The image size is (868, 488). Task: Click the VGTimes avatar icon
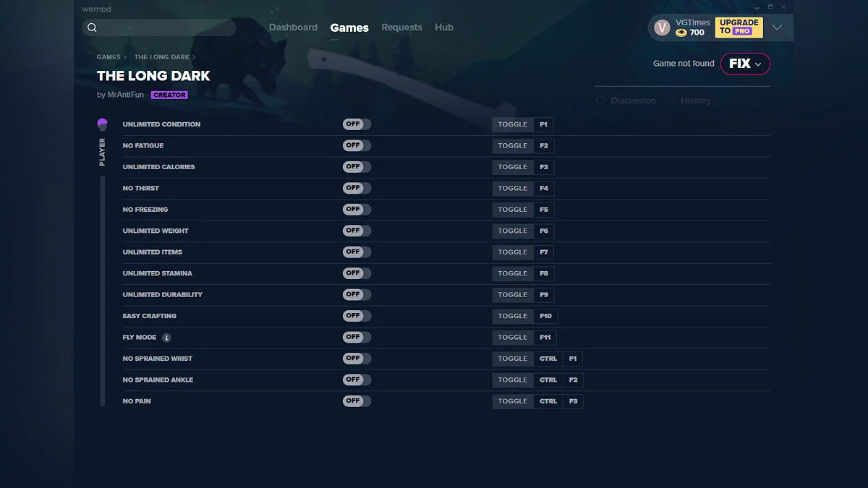coord(661,27)
